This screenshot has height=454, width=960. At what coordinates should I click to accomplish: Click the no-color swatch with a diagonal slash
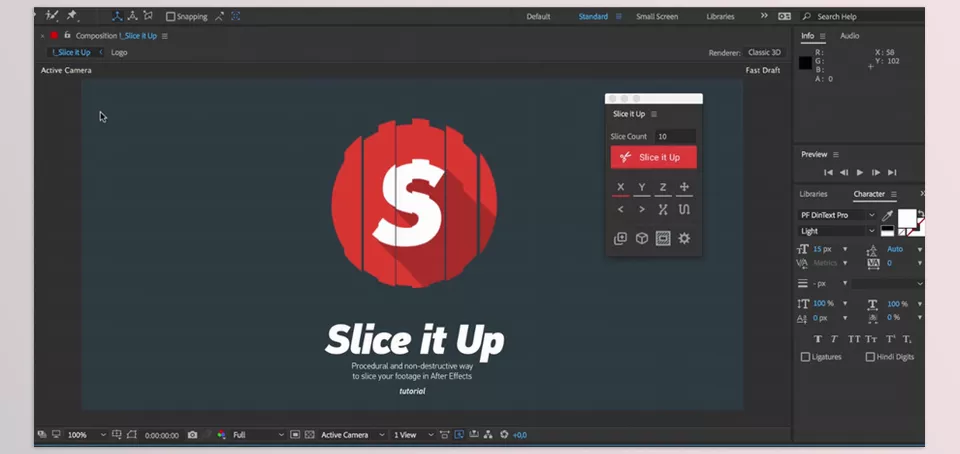tap(902, 232)
